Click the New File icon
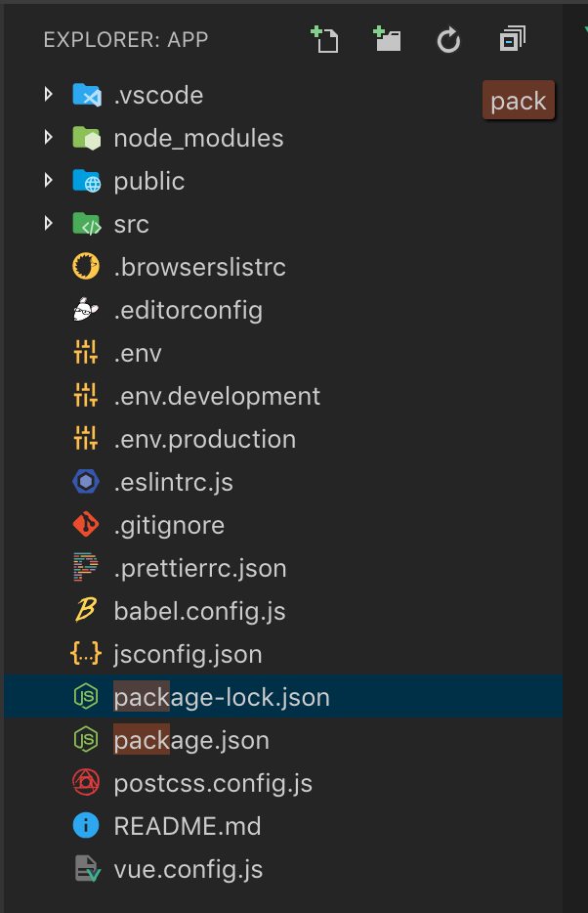Viewport: 588px width, 913px height. click(323, 40)
